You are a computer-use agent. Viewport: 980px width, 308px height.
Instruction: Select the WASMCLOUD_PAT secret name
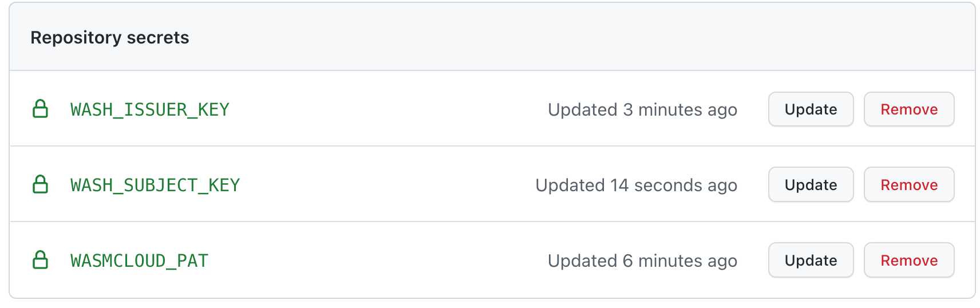point(139,260)
